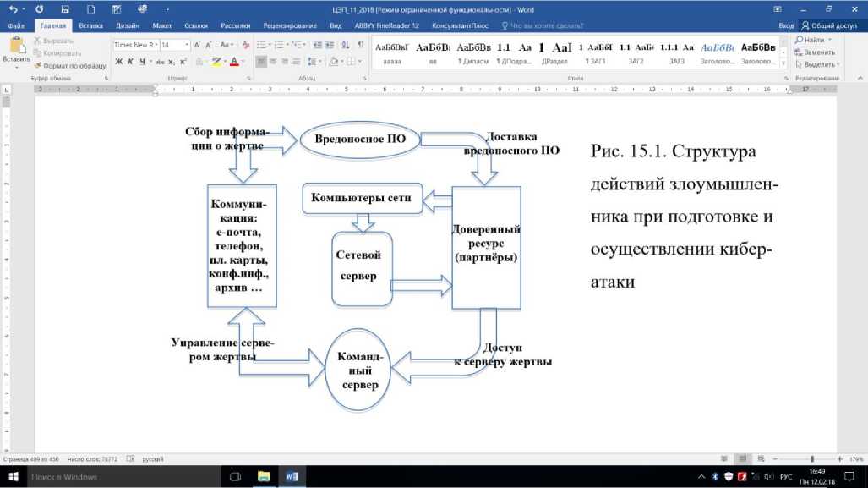Toggle Italic (К) formatting
Screen dimensions: 868x488
[x=130, y=62]
